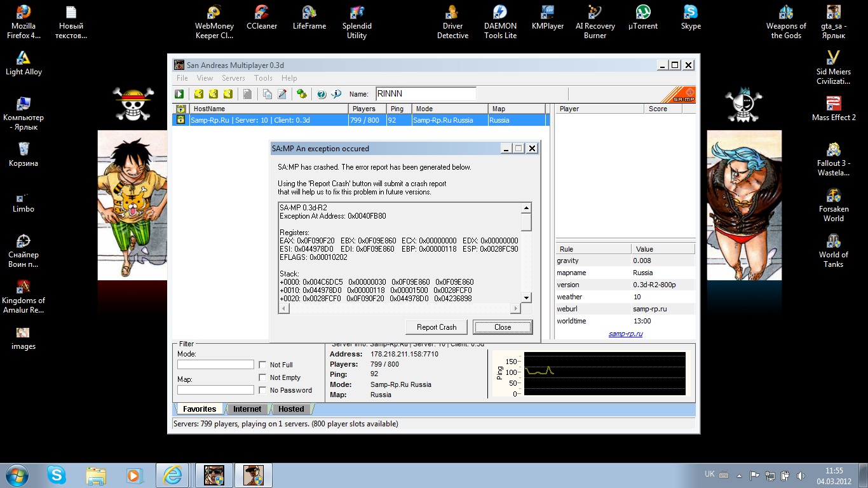Click the Windows Start button

17,475
